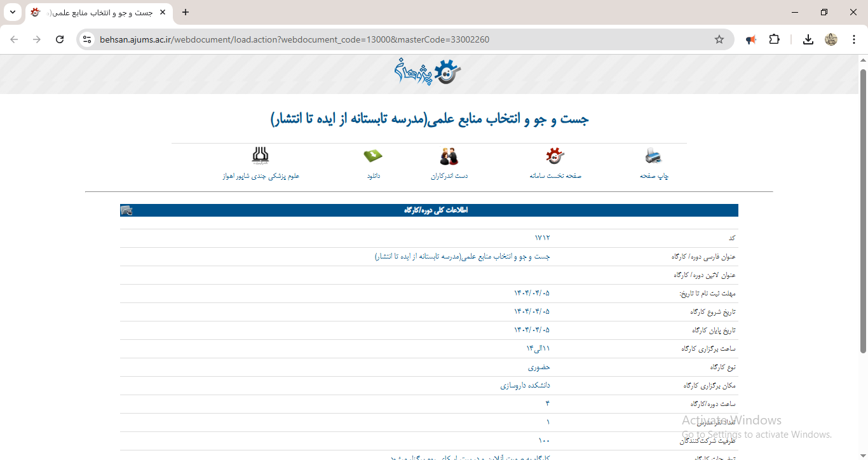868x460 pixels.
Task: Open the صفحه نخست سامانه gear icon
Action: 555,156
